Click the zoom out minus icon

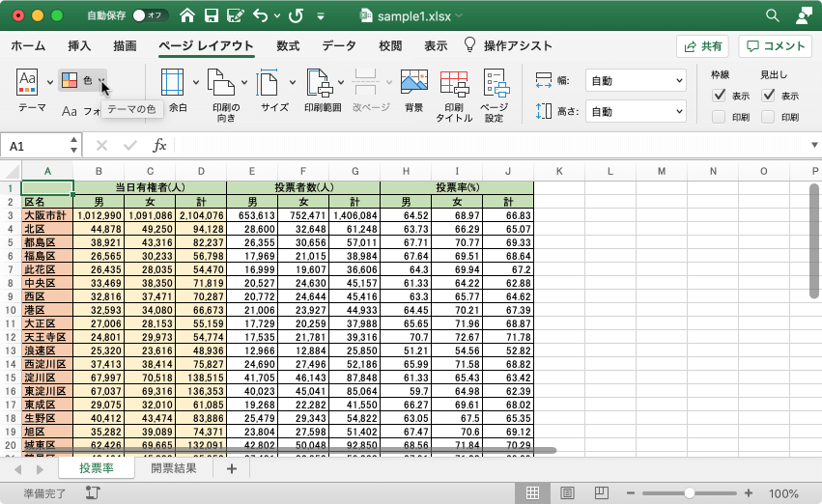pyautogui.click(x=631, y=493)
